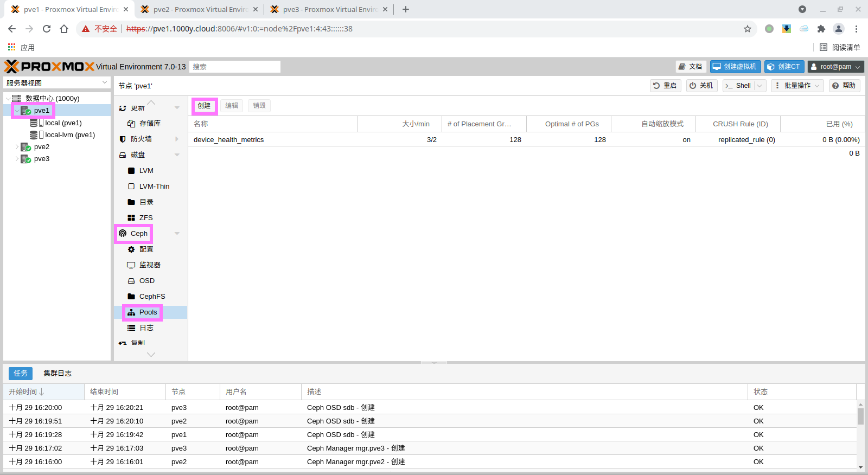The width and height of the screenshot is (868, 475).
Task: Open the browser extensions puzzle icon
Action: (x=821, y=29)
